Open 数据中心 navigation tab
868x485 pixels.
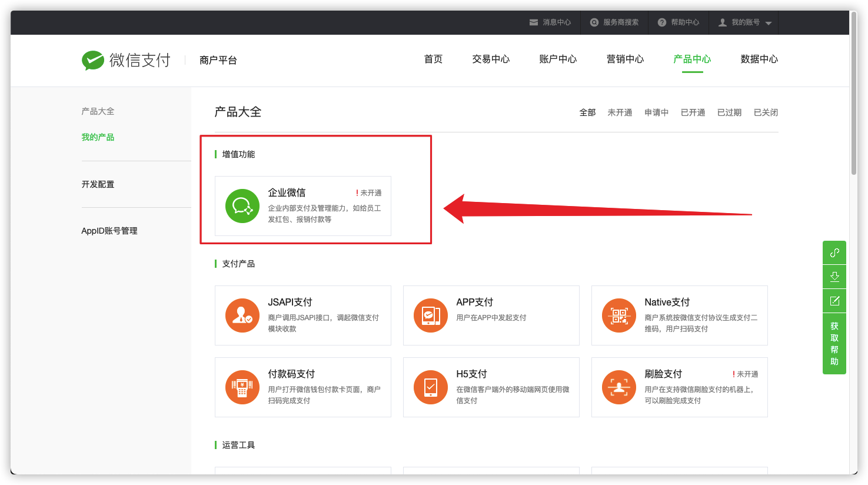[759, 59]
